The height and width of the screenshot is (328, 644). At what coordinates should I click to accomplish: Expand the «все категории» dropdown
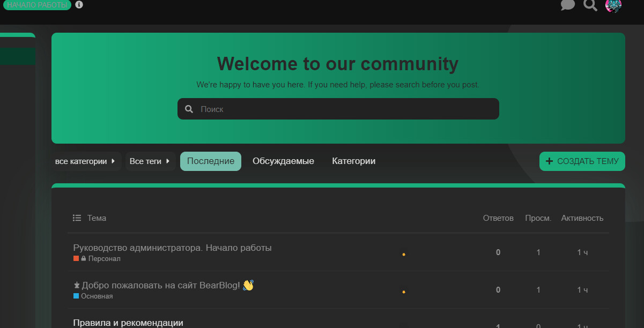86,161
